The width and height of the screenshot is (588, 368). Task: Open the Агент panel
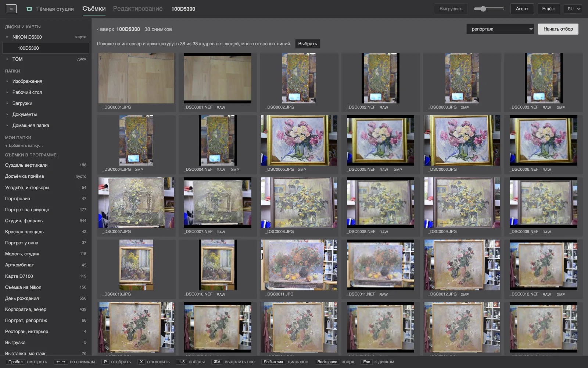tap(522, 9)
